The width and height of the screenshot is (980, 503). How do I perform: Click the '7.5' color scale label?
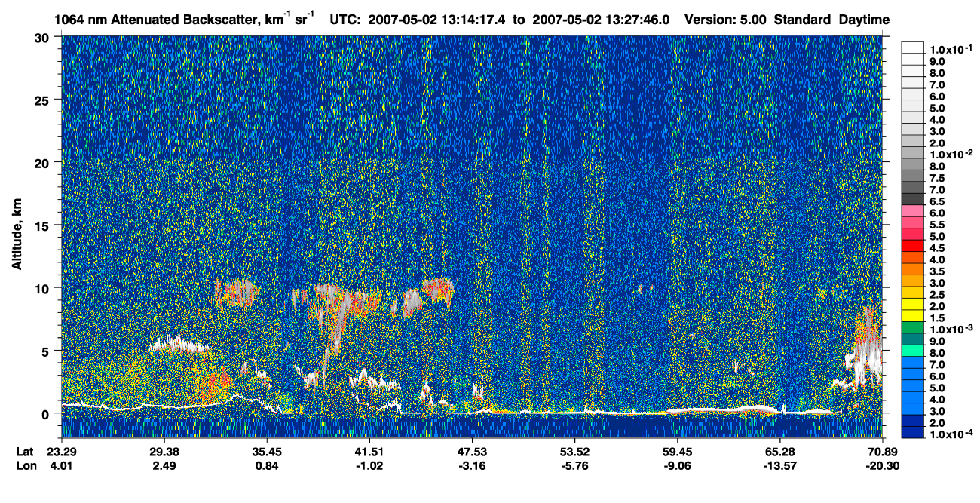click(x=937, y=178)
